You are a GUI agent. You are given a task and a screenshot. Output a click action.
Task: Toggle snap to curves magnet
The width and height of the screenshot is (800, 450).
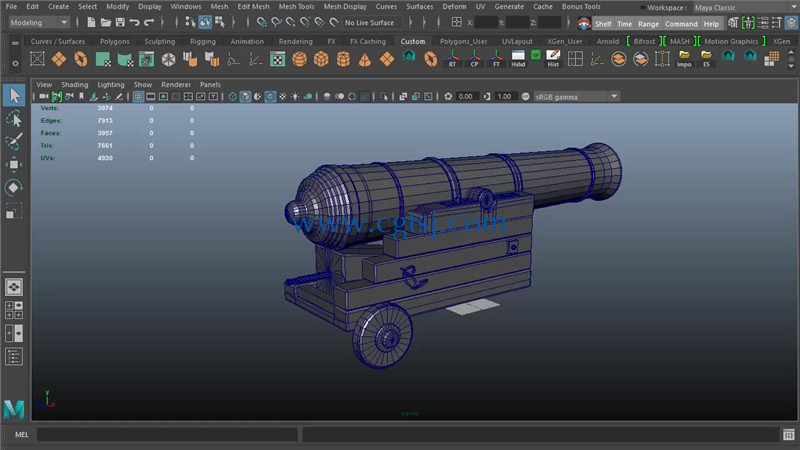[276, 22]
